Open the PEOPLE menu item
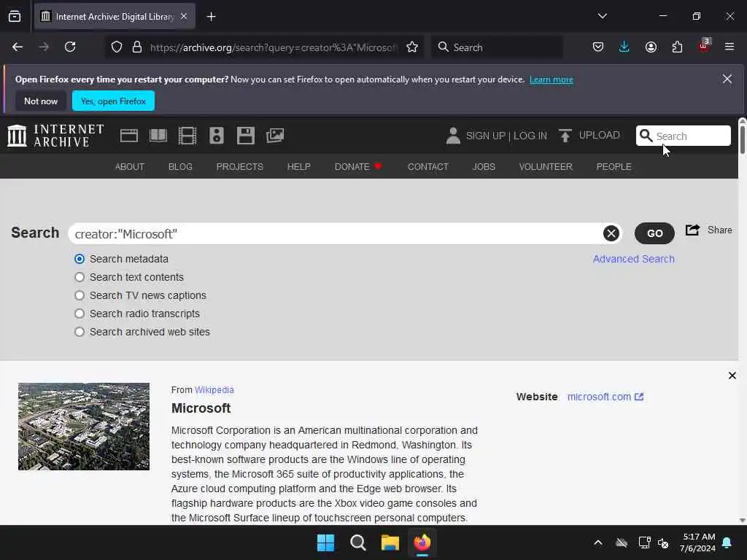Viewport: 747px width, 560px height. [614, 167]
